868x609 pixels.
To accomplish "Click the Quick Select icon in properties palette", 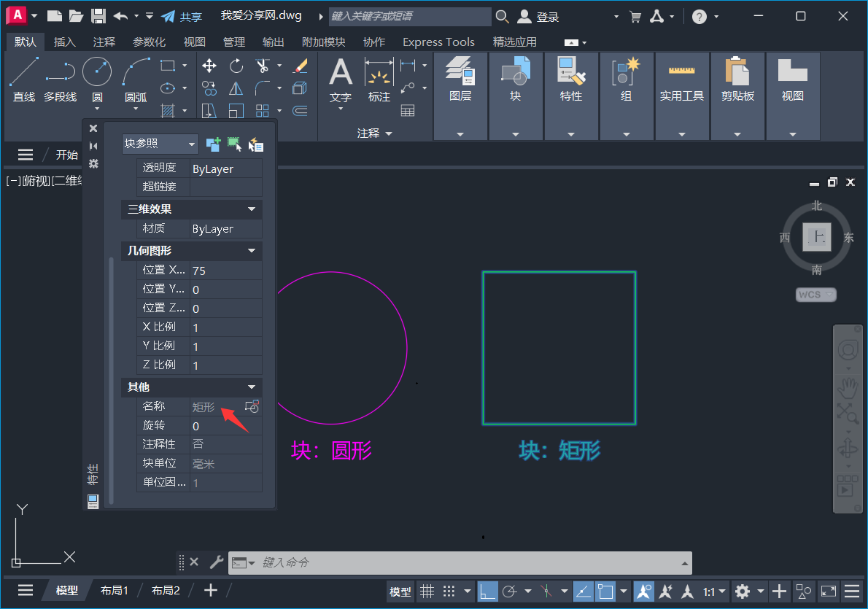I will pyautogui.click(x=256, y=144).
